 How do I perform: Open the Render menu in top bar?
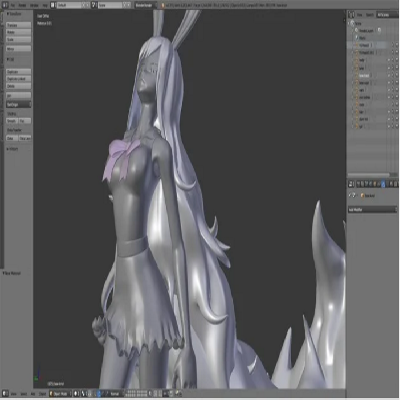(x=23, y=5)
